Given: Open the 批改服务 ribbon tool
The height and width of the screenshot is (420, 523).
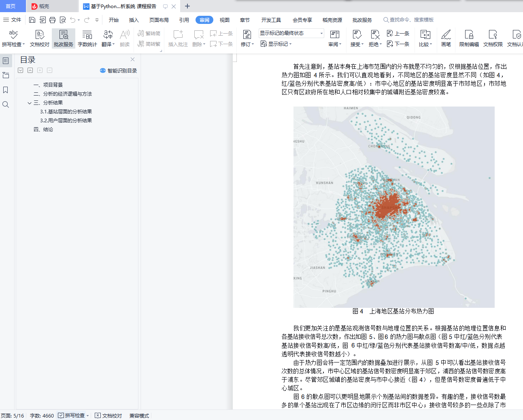Looking at the screenshot, I should point(64,38).
